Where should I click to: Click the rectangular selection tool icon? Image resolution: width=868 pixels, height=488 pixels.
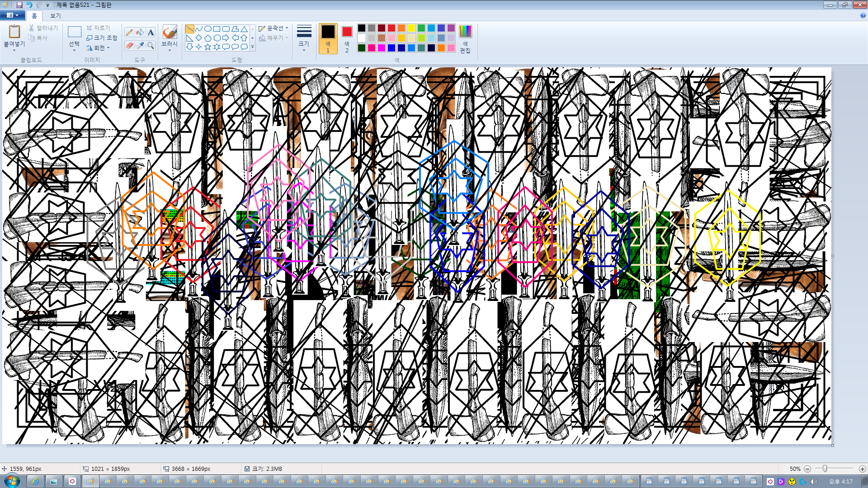coord(75,32)
